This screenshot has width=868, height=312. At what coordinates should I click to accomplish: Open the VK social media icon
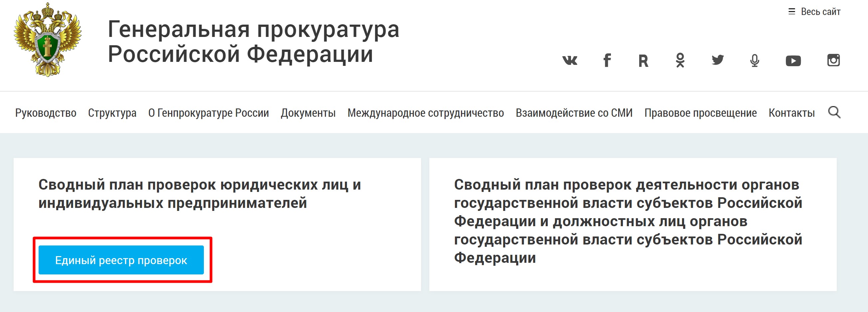[x=570, y=61]
